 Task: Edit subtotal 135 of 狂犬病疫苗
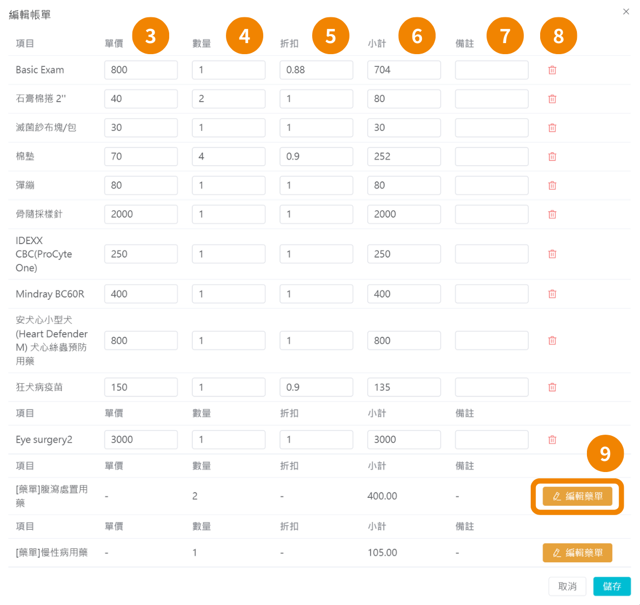[x=404, y=387]
